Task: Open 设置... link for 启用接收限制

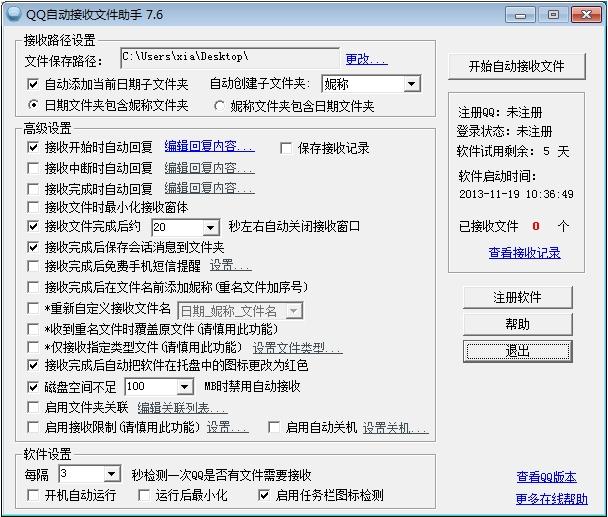Action: click(227, 427)
